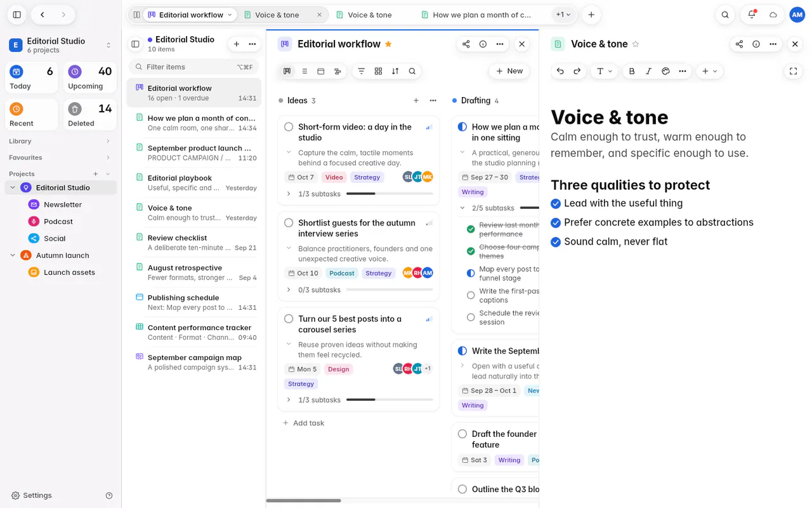Viewport: 812px width, 508px height.
Task: Mark 'Draft the founder feature' complete
Action: (x=462, y=434)
